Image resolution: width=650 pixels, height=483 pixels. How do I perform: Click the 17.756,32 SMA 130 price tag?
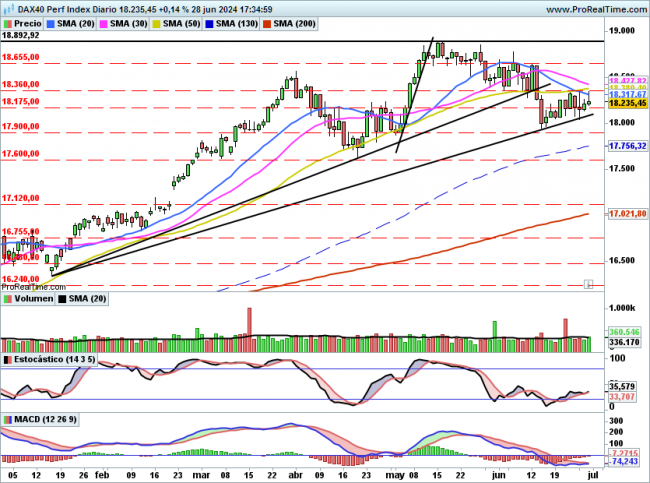(x=628, y=146)
